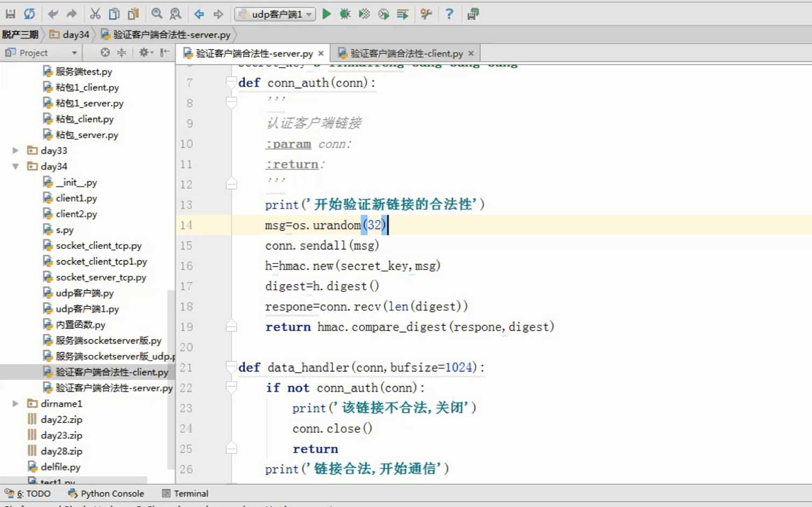This screenshot has width=812, height=507.
Task: Select udp客户端1.py in the project tree
Action: (x=81, y=309)
